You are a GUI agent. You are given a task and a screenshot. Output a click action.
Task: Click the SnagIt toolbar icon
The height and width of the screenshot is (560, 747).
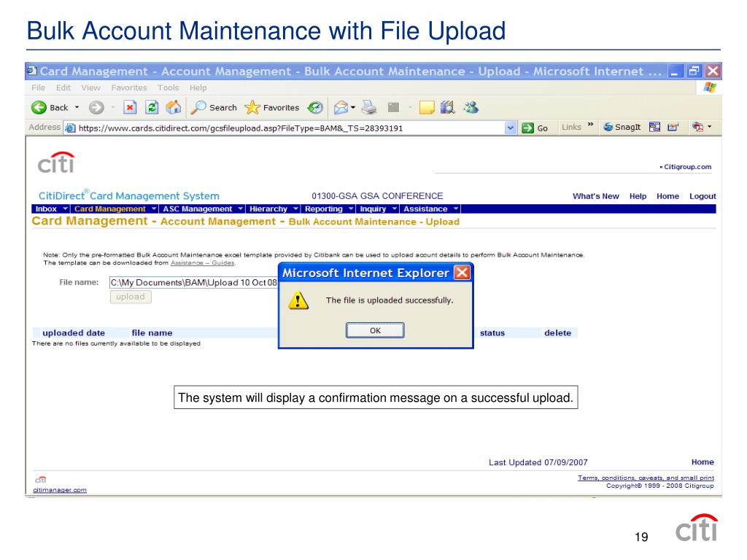point(608,127)
